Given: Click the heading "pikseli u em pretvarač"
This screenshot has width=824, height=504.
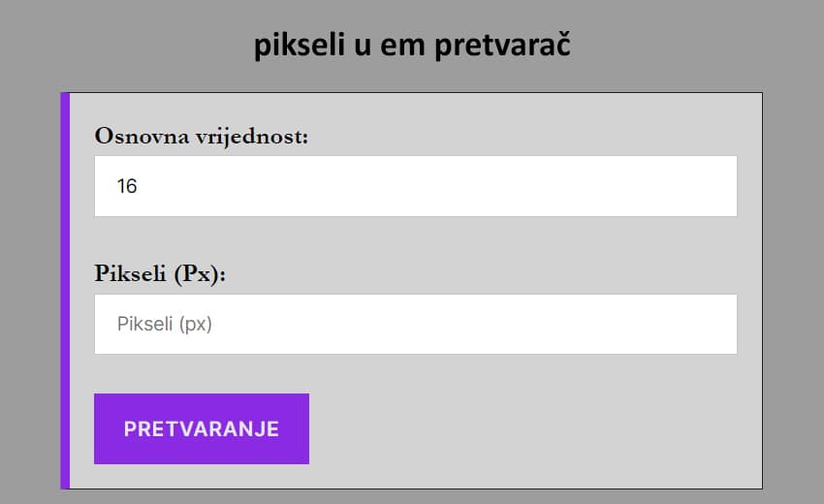Looking at the screenshot, I should [x=412, y=45].
